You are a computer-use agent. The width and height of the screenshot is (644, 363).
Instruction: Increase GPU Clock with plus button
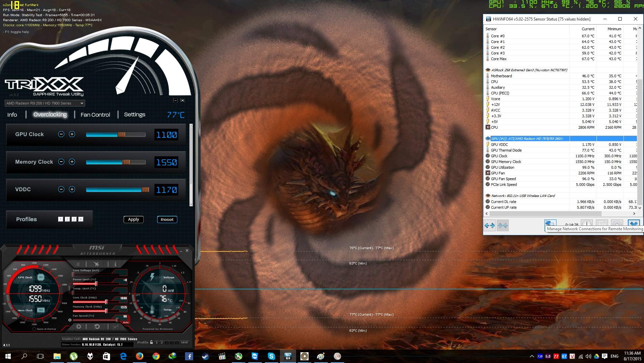[72, 134]
